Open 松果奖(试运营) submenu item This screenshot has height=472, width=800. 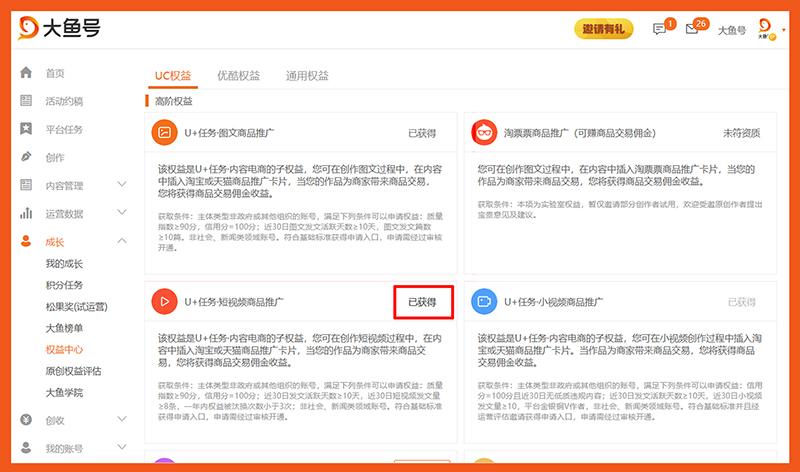pos(77,307)
